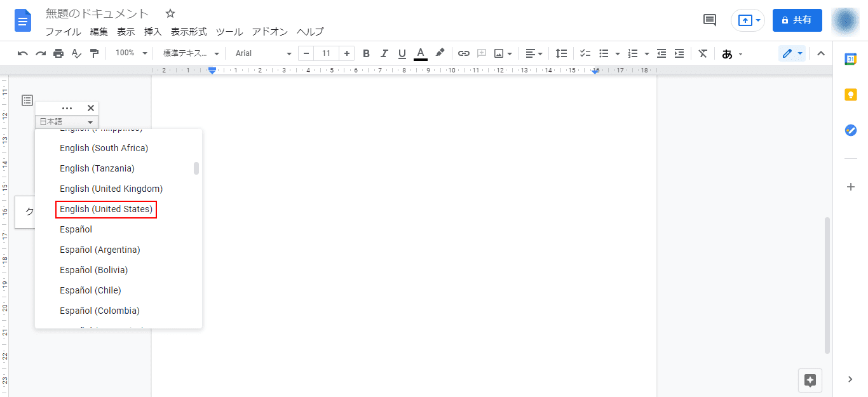868x397 pixels.
Task: Open the ツール menu
Action: (229, 32)
